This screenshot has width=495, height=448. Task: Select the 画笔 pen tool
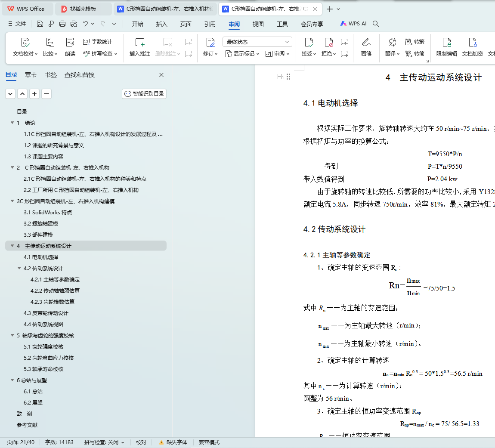(x=366, y=47)
